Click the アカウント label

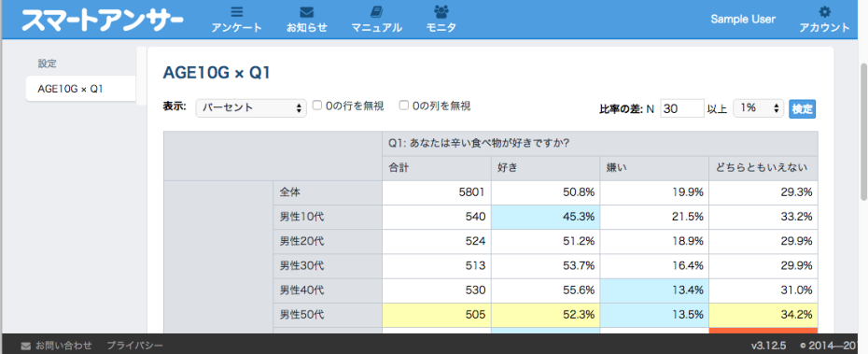824,28
